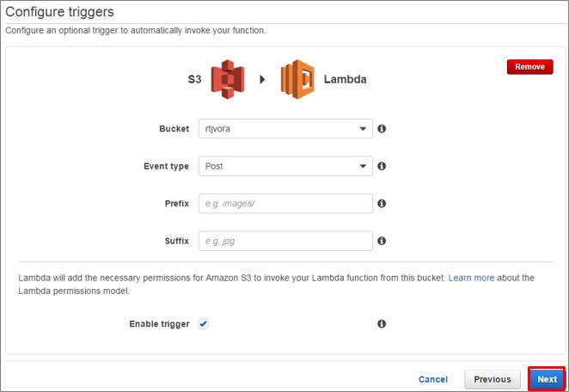569x392 pixels.
Task: Click the Event type dropdown arrow
Action: click(x=363, y=166)
